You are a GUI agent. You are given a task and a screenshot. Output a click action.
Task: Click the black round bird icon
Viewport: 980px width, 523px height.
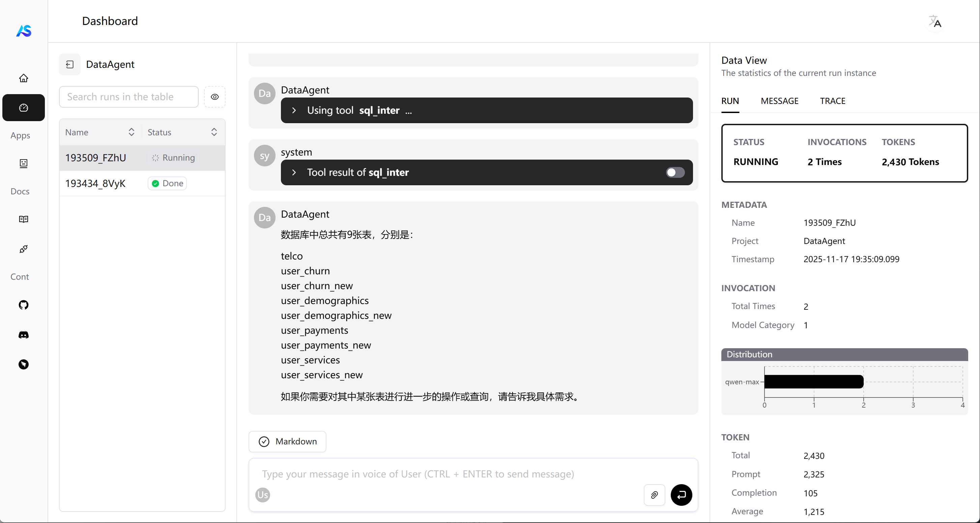(x=24, y=364)
